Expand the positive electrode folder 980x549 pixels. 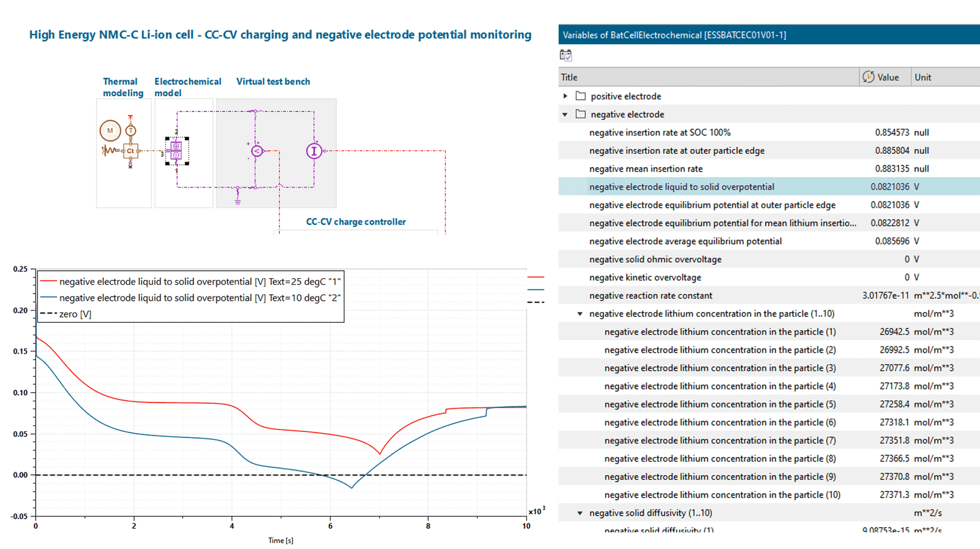click(565, 96)
